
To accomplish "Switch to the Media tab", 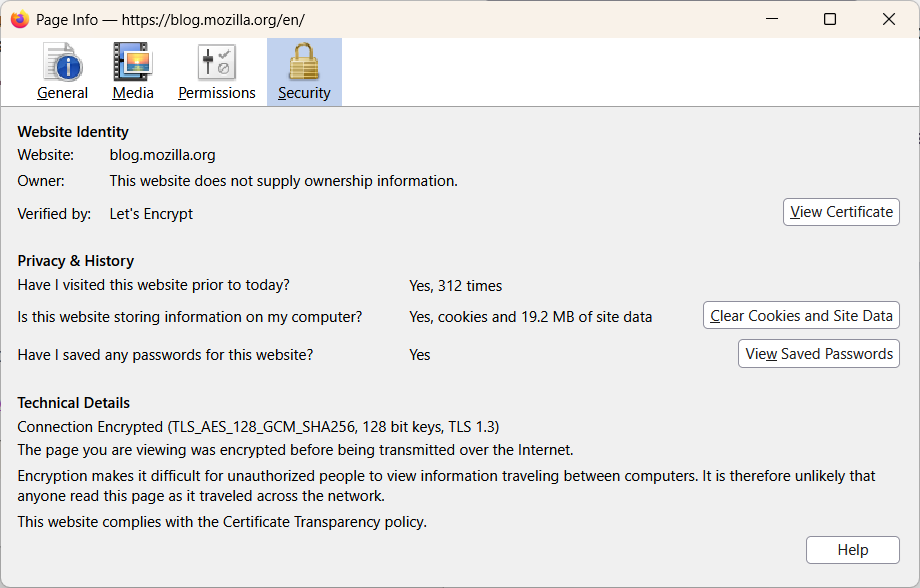I will tap(133, 72).
